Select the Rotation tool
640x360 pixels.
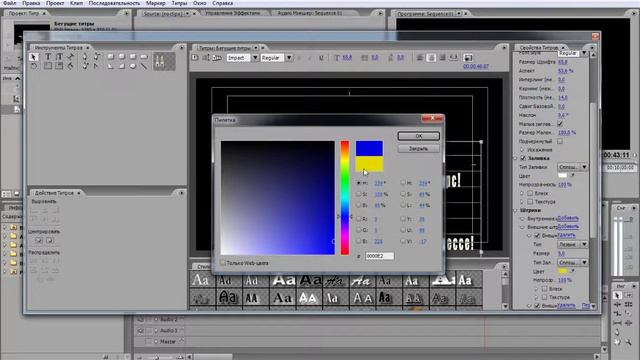(34, 65)
